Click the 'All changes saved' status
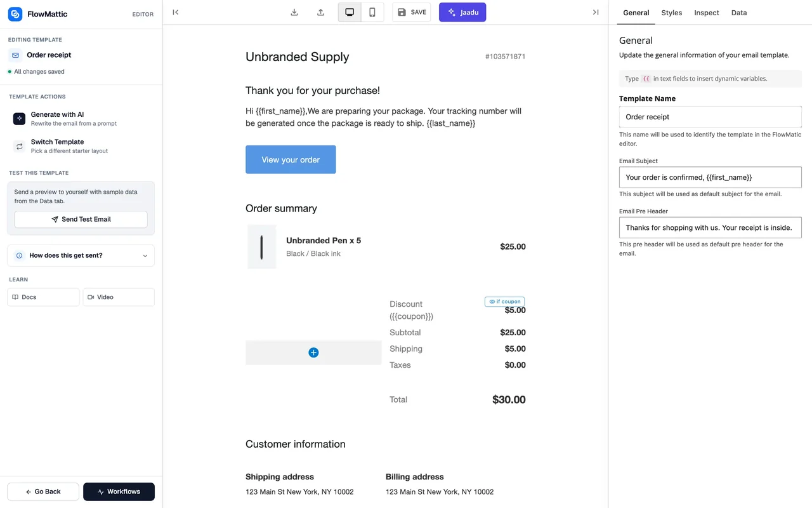This screenshot has height=508, width=812. point(36,72)
